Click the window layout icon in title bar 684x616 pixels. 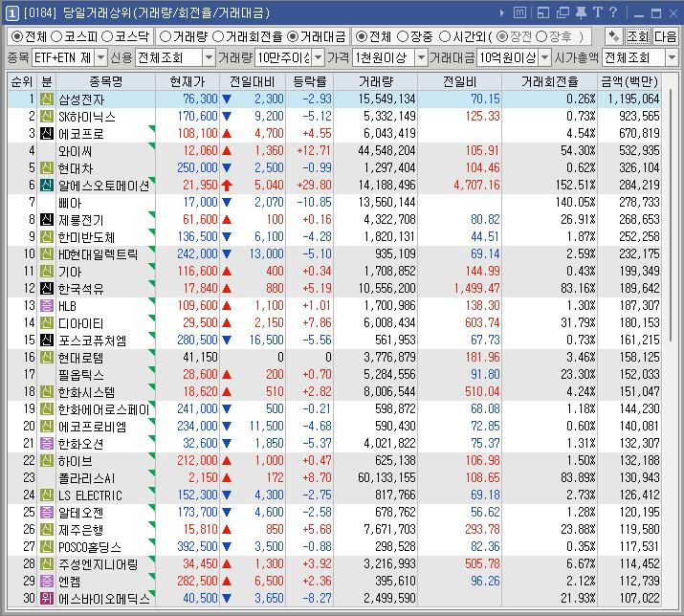543,12
